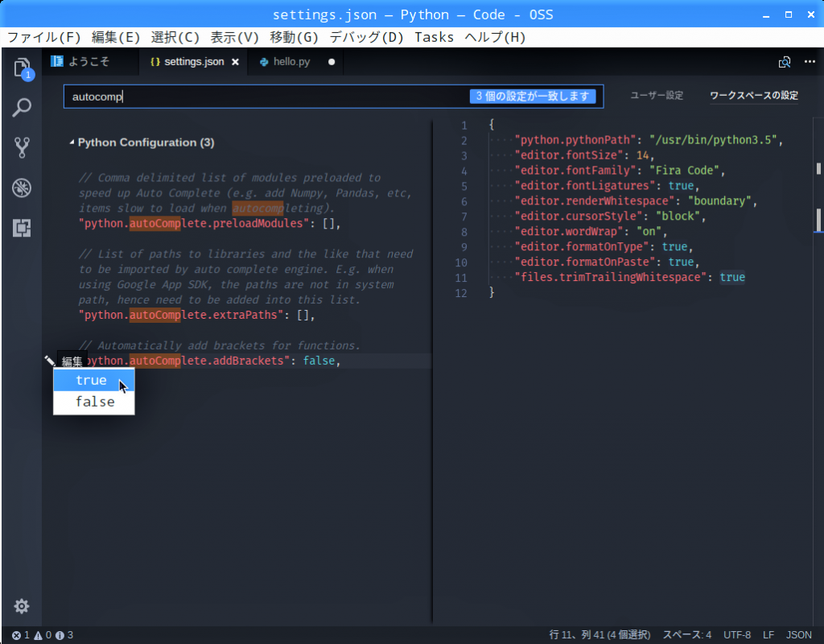Open the more actions ellipsis menu
This screenshot has height=644, width=824.
810,62
